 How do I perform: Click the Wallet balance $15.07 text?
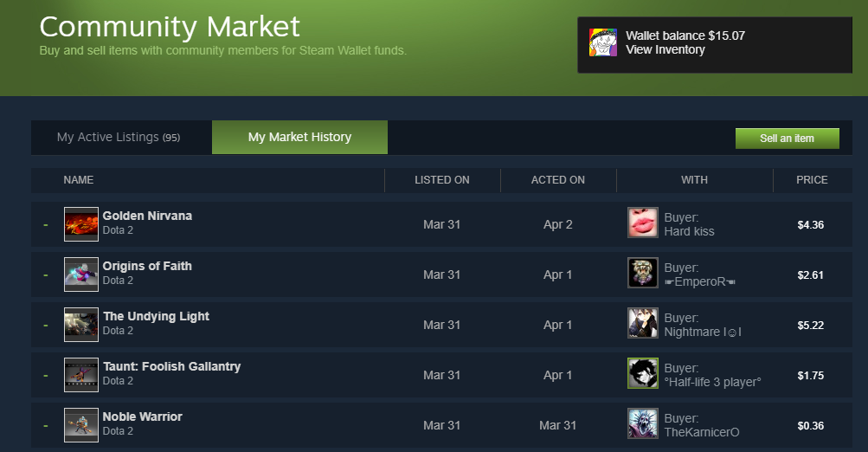(685, 36)
